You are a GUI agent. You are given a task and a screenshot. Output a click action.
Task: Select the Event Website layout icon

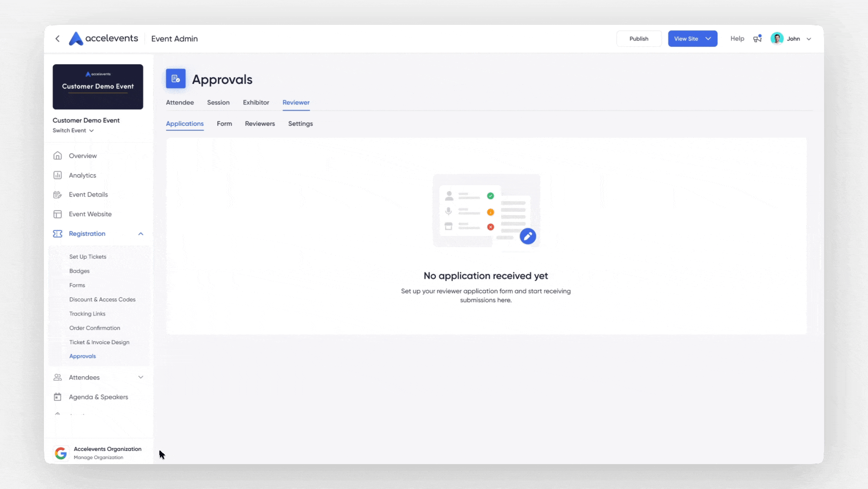pos(58,214)
